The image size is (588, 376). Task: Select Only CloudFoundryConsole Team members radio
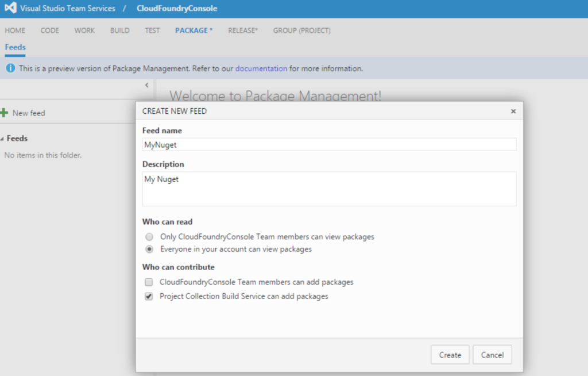[149, 237]
